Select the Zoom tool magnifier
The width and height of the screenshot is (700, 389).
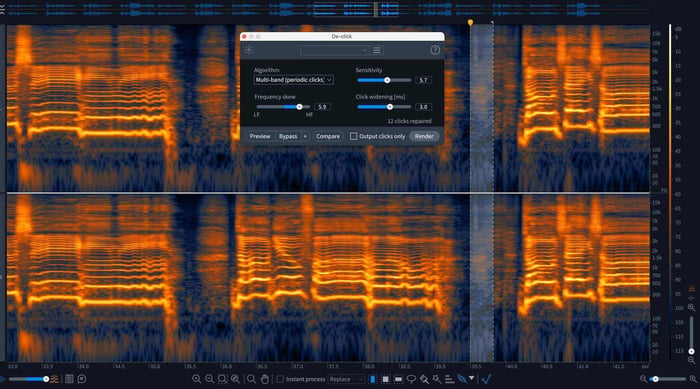pos(251,379)
